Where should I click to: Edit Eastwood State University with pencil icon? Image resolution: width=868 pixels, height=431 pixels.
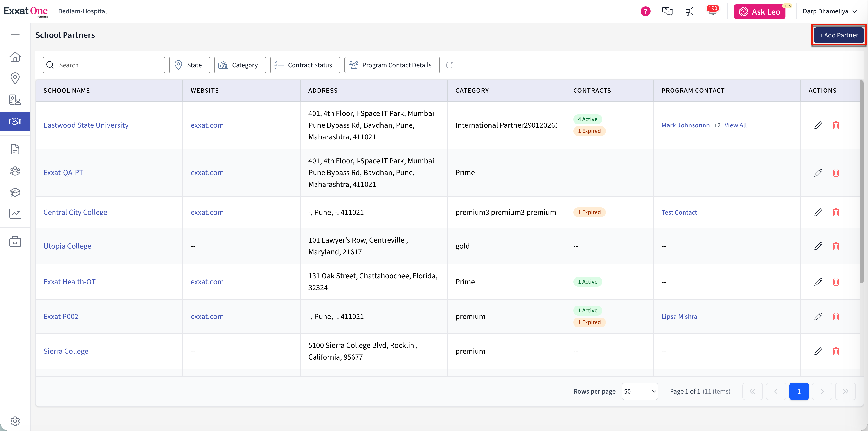[x=818, y=125]
